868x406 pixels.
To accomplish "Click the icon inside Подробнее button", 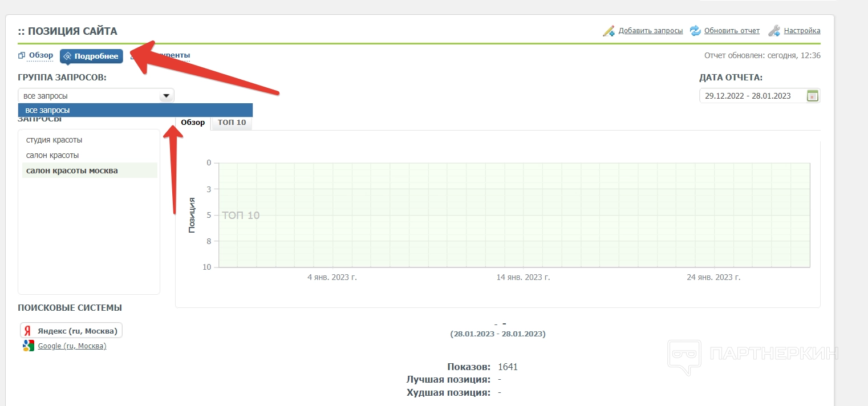I will click(67, 56).
